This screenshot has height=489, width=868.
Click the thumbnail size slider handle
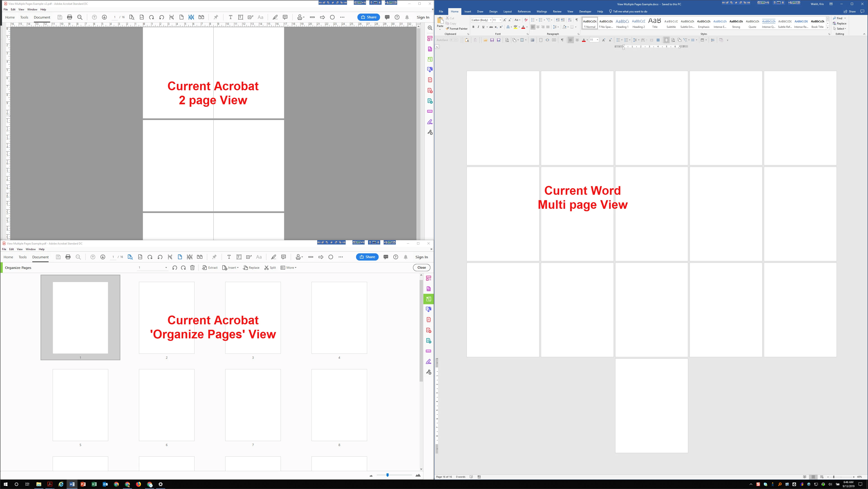387,475
